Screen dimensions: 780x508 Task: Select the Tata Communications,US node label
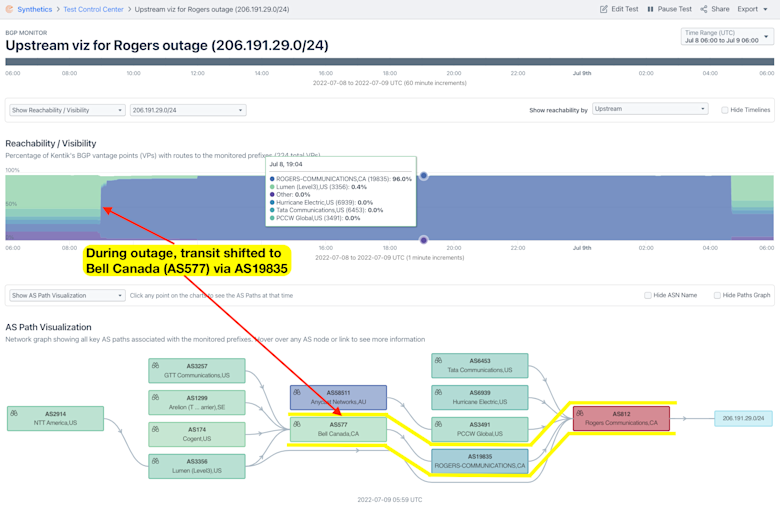click(x=480, y=370)
